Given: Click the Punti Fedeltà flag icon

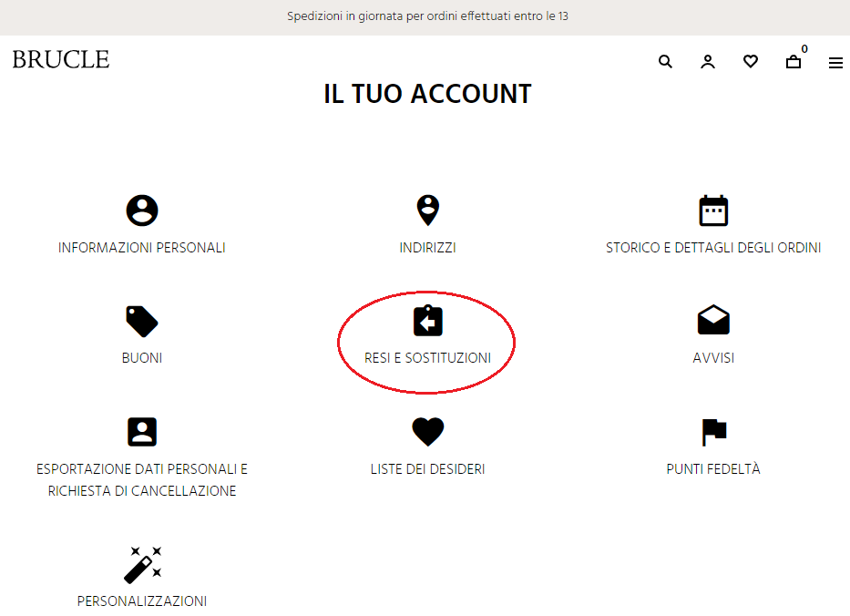Looking at the screenshot, I should [713, 432].
